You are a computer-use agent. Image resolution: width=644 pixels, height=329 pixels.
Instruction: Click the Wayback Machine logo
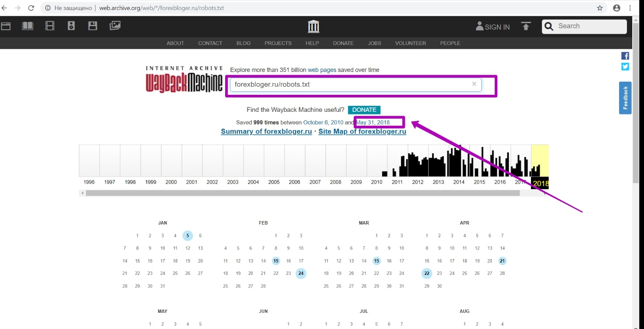click(184, 79)
